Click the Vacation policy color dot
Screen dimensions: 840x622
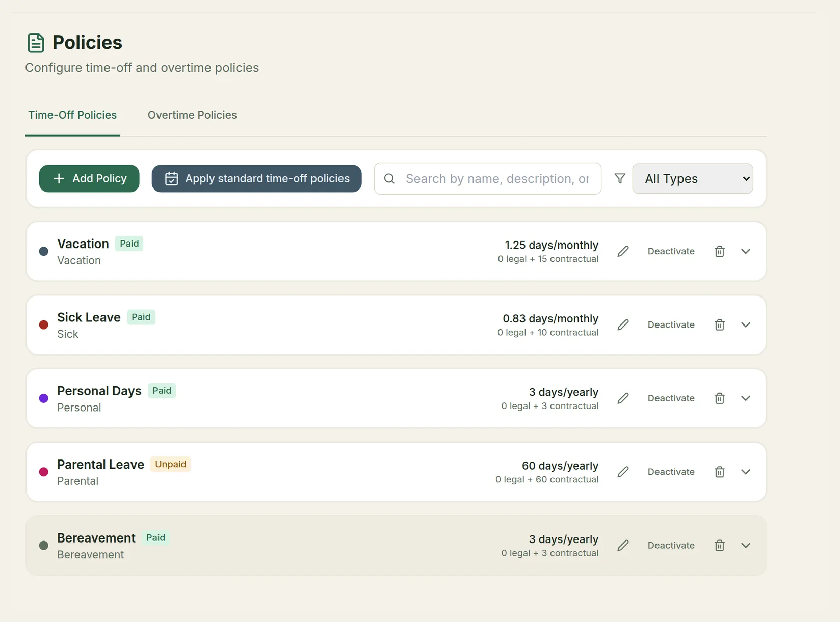click(x=44, y=251)
